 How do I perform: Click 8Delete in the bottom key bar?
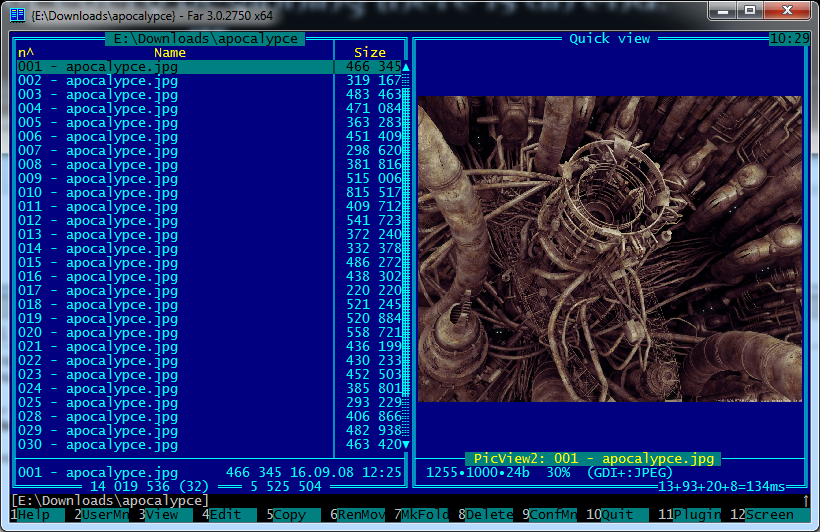click(x=488, y=514)
